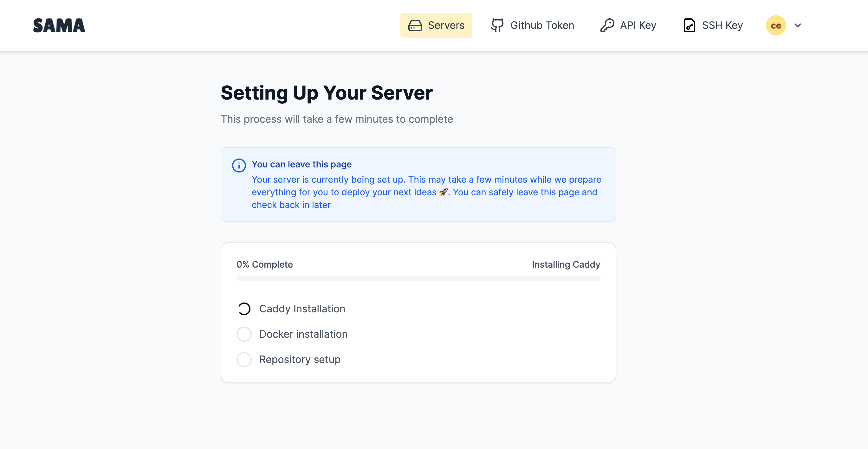Expand the account dropdown chevron
This screenshot has width=868, height=449.
pos(798,25)
